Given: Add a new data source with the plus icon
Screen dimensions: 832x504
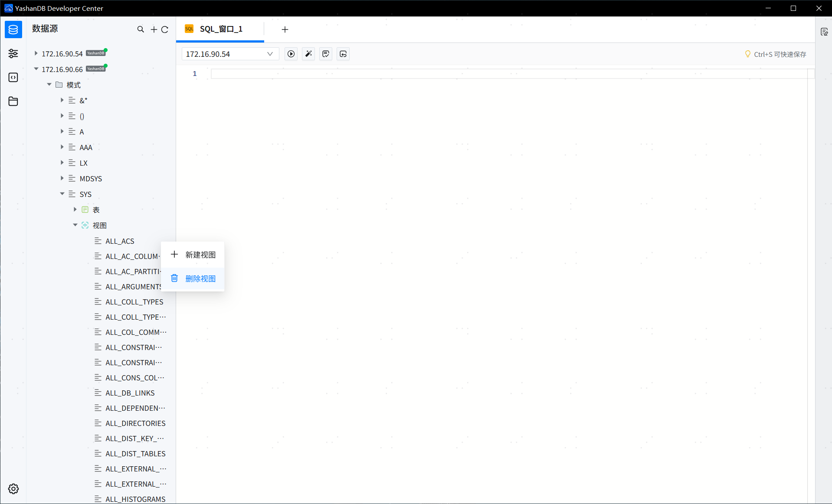Looking at the screenshot, I should click(x=153, y=29).
